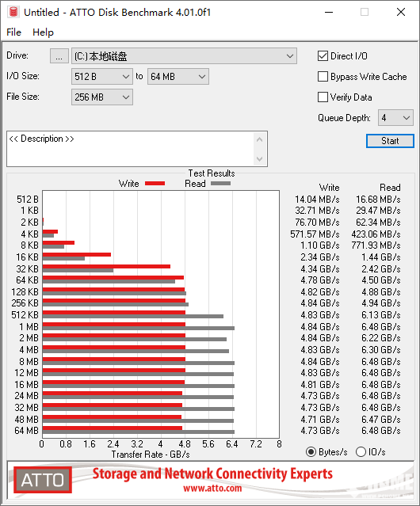Open the Help menu
This screenshot has height=506, width=420.
(x=43, y=32)
